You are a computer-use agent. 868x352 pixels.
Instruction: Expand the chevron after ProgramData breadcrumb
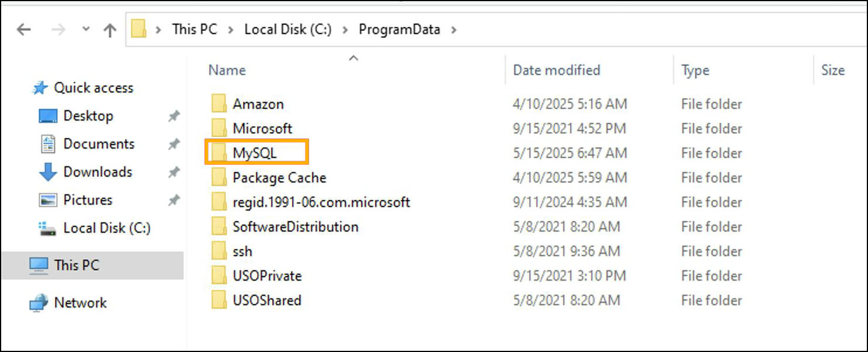coord(453,29)
